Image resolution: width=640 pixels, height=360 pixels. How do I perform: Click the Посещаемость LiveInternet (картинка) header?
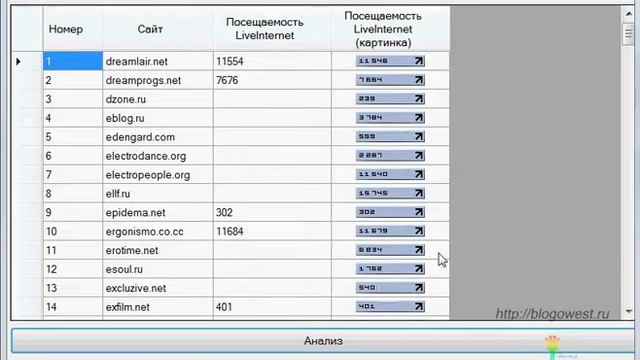[391, 29]
